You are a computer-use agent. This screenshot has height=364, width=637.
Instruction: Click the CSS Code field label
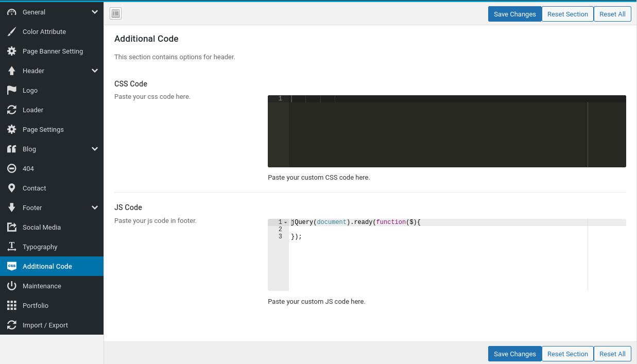coord(131,84)
